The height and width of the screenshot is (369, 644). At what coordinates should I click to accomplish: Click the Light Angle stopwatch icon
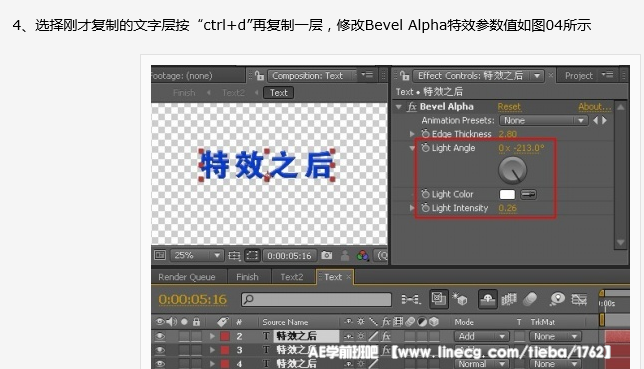(x=426, y=148)
